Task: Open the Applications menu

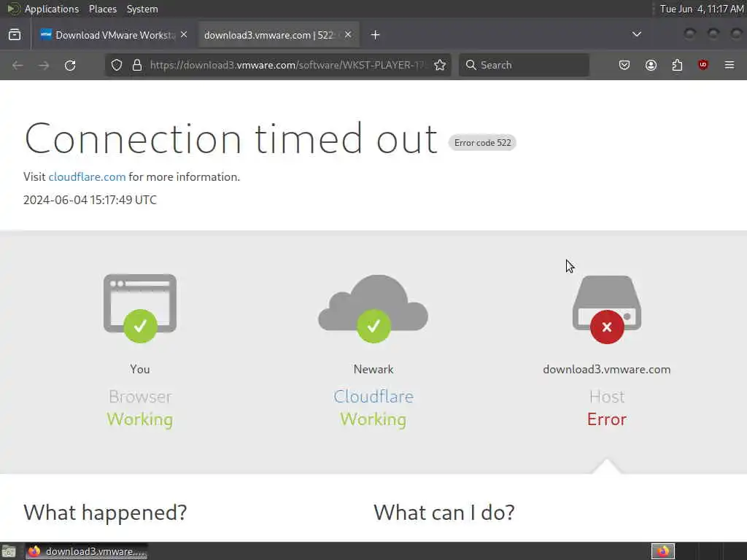Action: click(52, 9)
